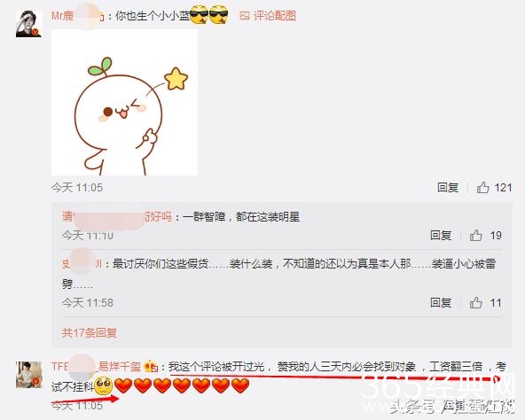Open 易烊千玺 username profile link

click(97, 367)
